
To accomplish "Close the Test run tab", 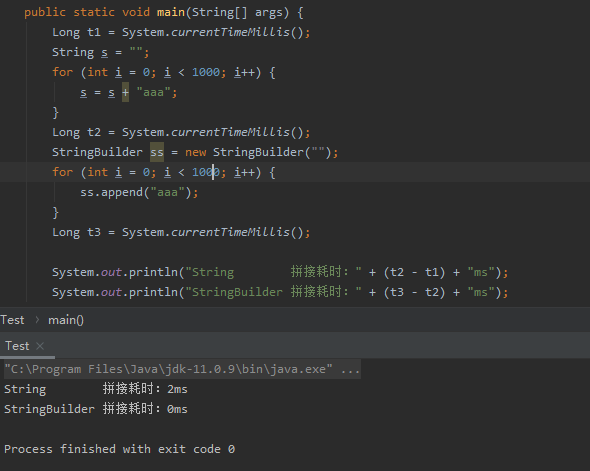I will [40, 346].
